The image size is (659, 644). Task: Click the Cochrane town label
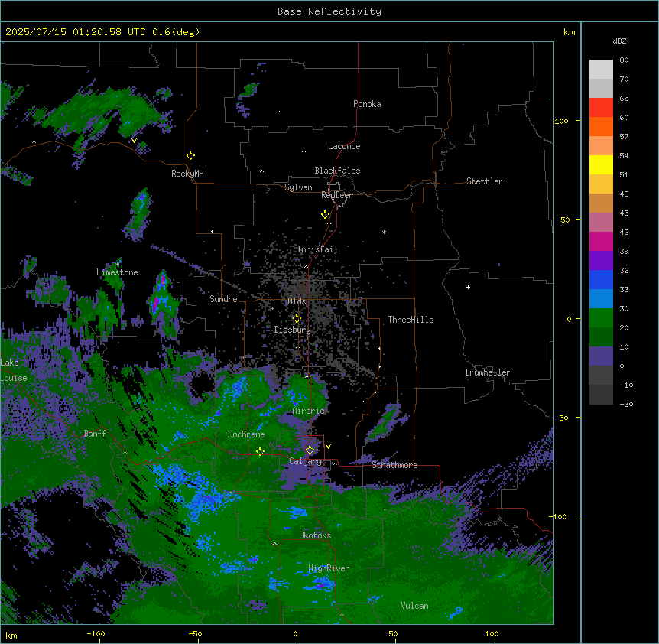tap(246, 434)
